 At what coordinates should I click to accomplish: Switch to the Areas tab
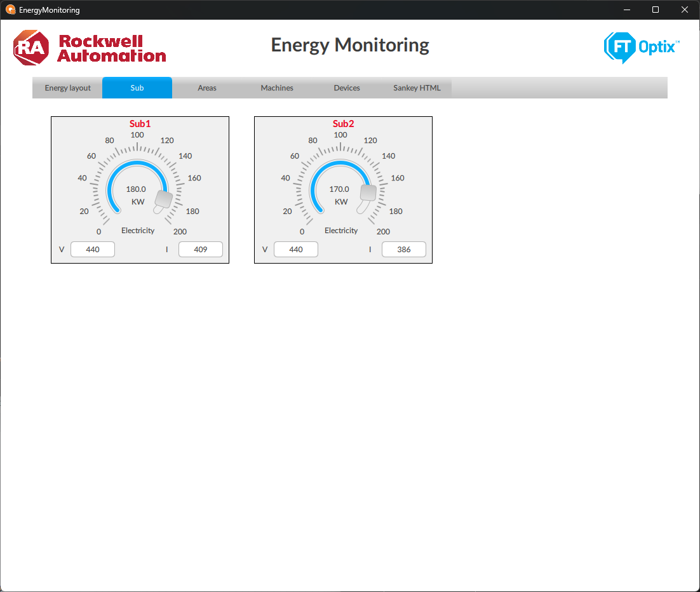(x=207, y=88)
